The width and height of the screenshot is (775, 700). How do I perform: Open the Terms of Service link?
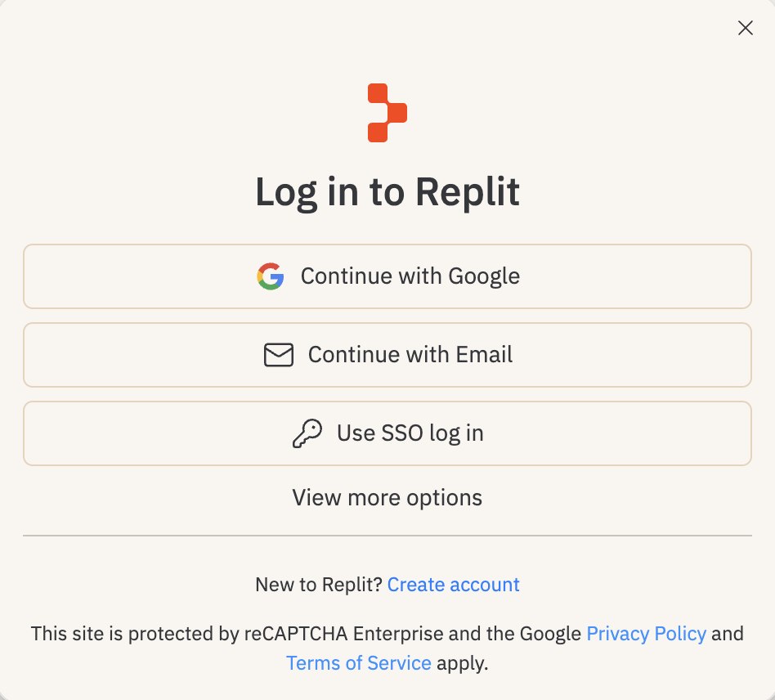[358, 662]
